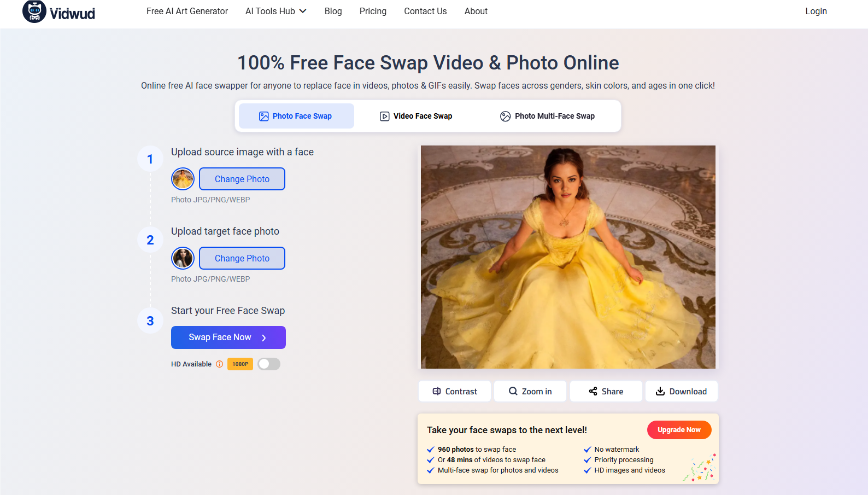
Task: Click the 'Priority processing' feature text
Action: [x=624, y=460]
